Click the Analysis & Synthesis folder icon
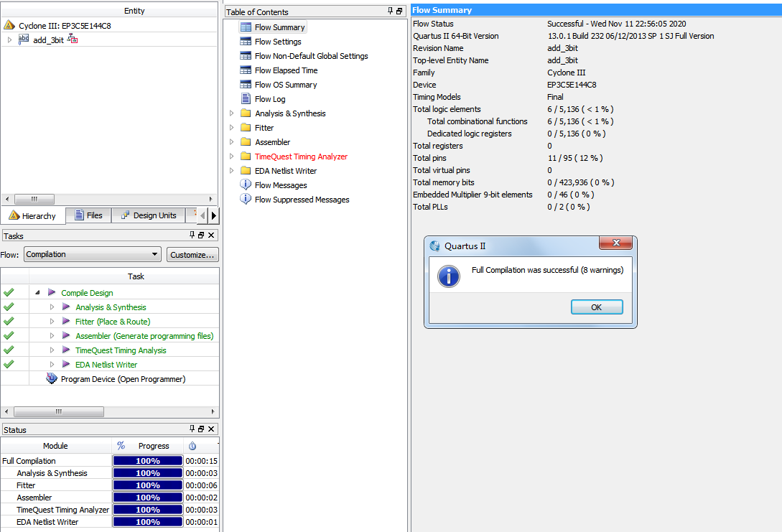782x532 pixels. point(246,113)
